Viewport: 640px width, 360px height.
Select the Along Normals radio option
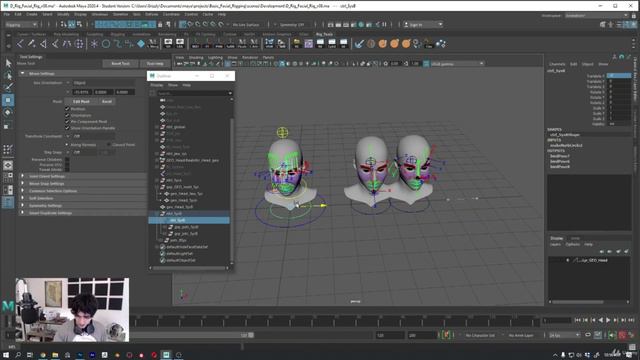(x=67, y=144)
